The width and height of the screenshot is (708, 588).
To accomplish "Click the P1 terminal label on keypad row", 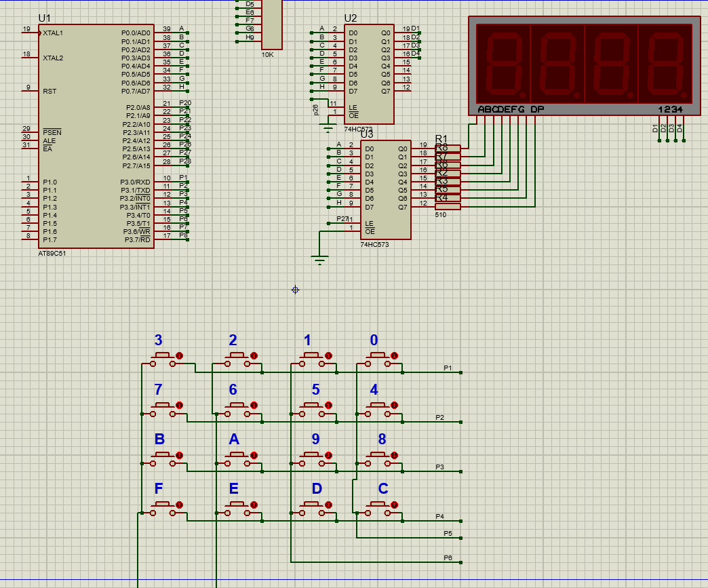I will pyautogui.click(x=448, y=368).
